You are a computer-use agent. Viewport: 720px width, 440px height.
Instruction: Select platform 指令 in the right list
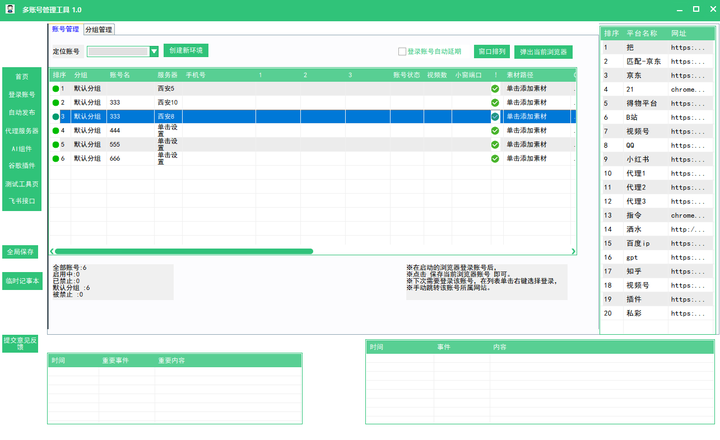pyautogui.click(x=658, y=215)
